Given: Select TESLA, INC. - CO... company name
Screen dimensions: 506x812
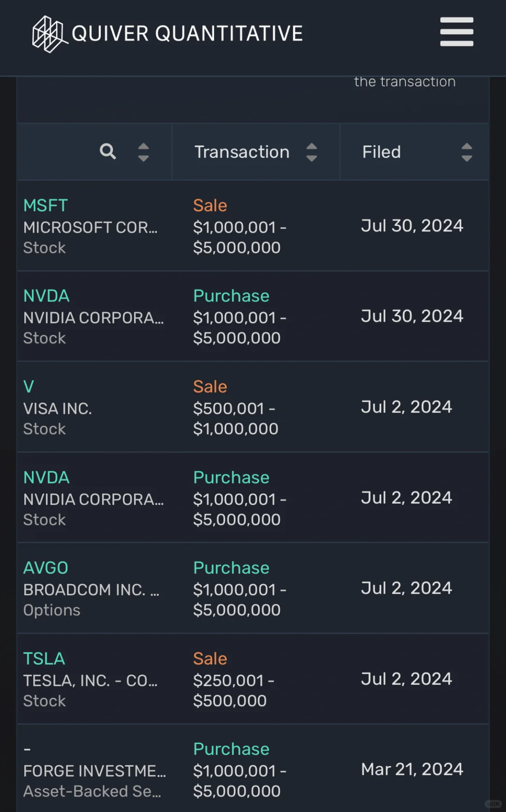Looking at the screenshot, I should pyautogui.click(x=90, y=680).
